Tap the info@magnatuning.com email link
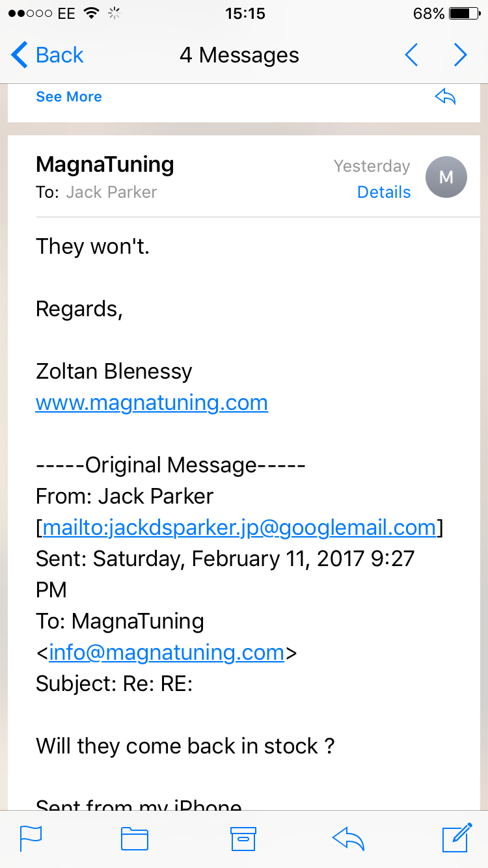Screen dimensions: 488x868 point(167,653)
